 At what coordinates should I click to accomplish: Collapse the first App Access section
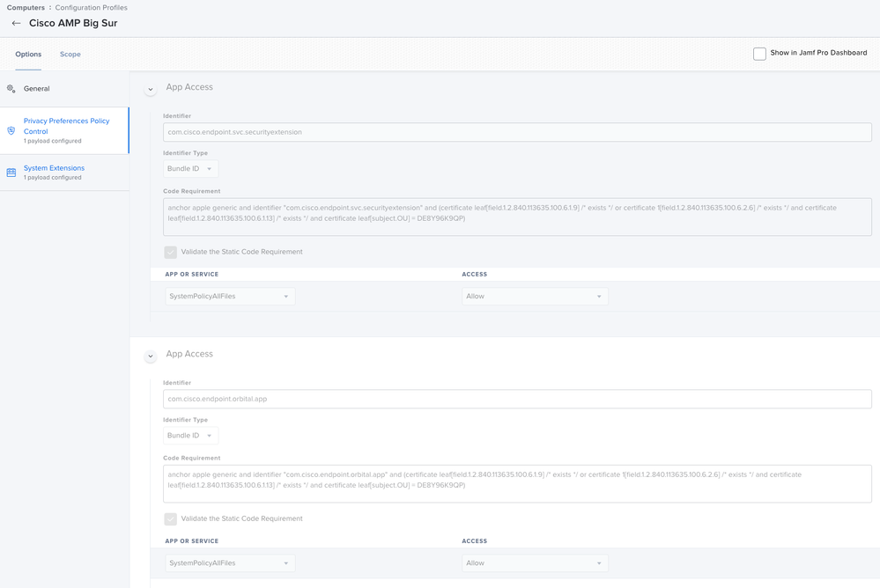151,89
